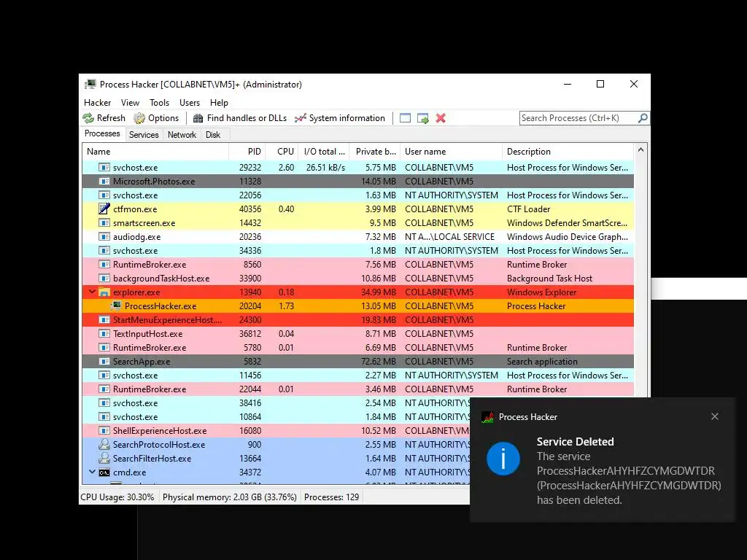
Task: Open the Hacker menu
Action: (x=97, y=102)
